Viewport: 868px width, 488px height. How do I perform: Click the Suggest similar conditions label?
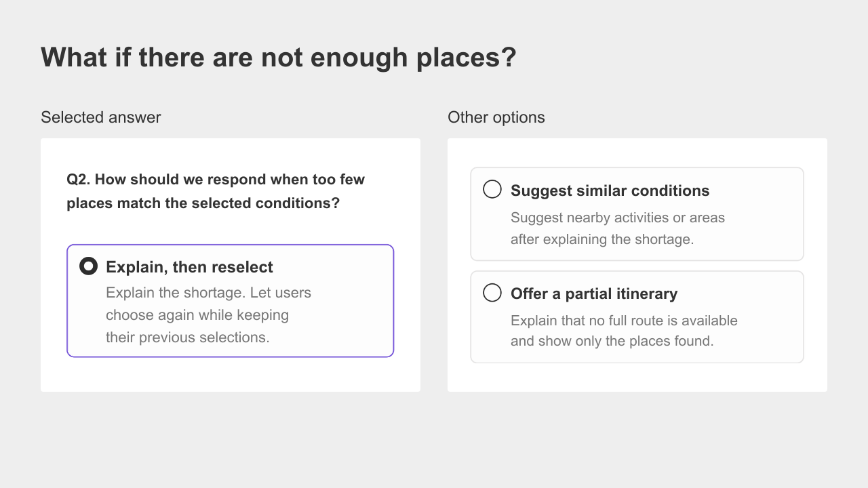click(610, 190)
